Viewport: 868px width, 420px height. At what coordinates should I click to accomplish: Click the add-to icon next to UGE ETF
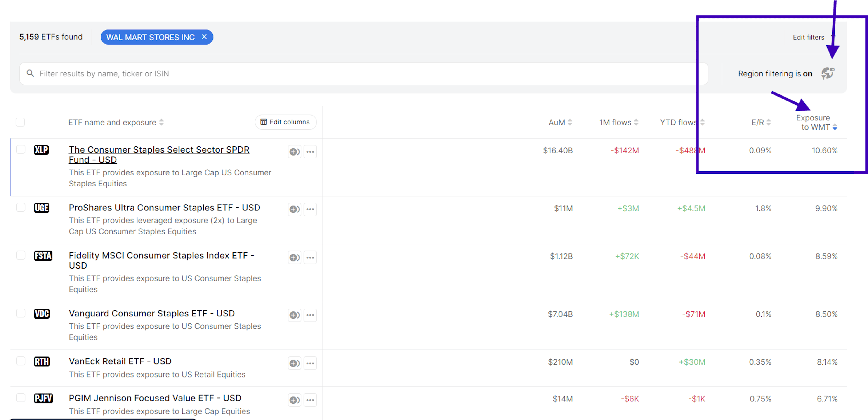[x=294, y=209]
